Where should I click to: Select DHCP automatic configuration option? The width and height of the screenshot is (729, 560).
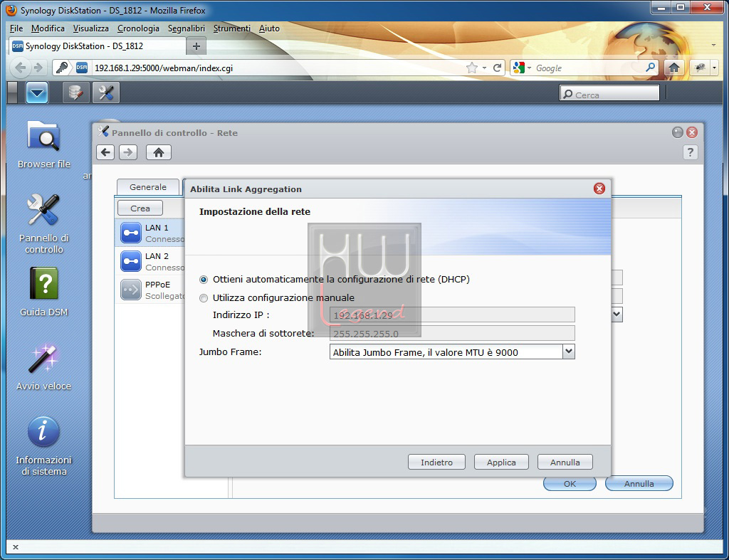click(203, 280)
